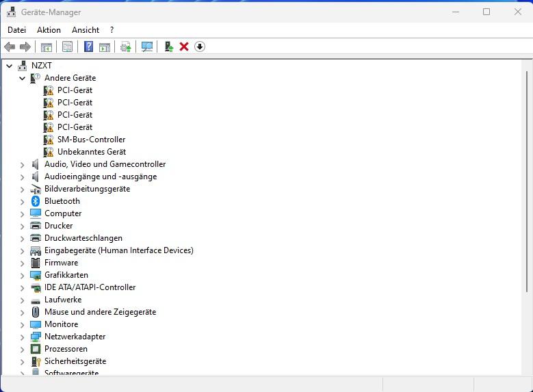Open the Ansicht menu

coord(86,30)
